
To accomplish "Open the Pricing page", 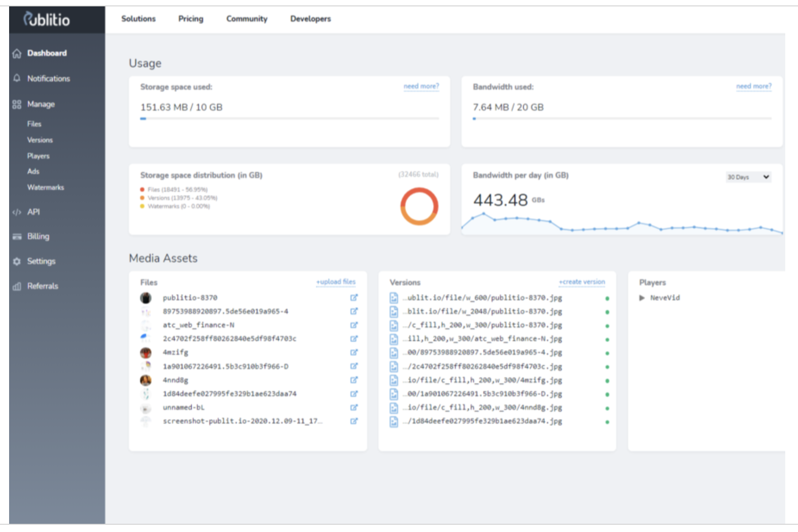I will click(x=191, y=19).
